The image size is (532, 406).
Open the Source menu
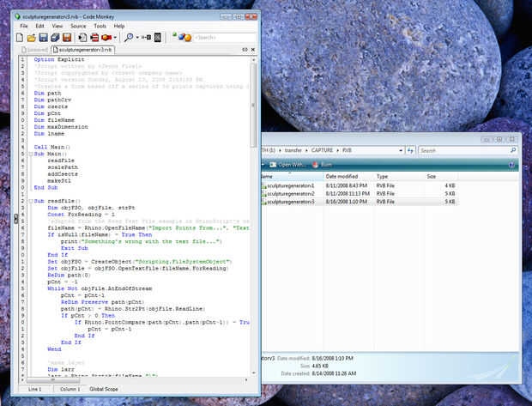[78, 26]
